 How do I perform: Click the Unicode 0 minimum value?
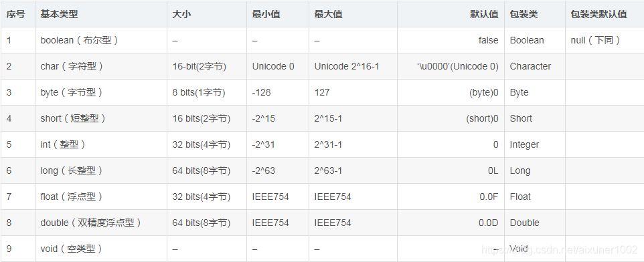pos(273,66)
